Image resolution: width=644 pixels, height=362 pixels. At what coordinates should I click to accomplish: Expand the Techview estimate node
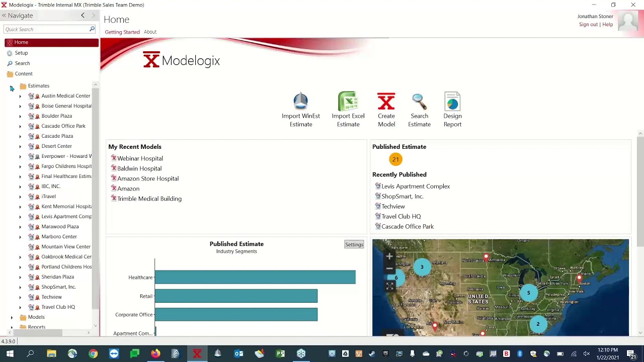20,297
